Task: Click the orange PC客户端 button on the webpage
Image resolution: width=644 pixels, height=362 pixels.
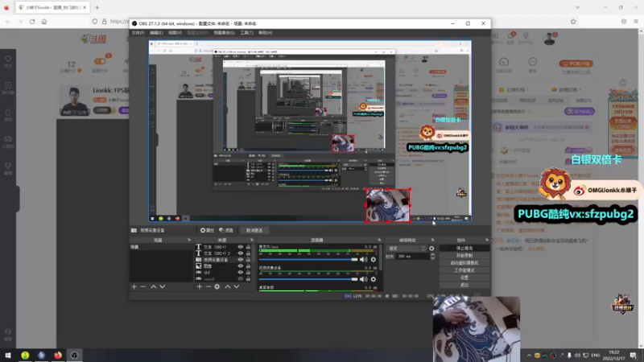Action: pyautogui.click(x=576, y=64)
